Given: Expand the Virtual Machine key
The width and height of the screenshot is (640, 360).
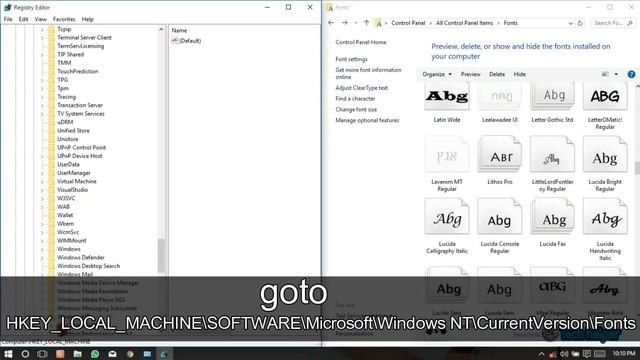Looking at the screenshot, I should pyautogui.click(x=42, y=181).
